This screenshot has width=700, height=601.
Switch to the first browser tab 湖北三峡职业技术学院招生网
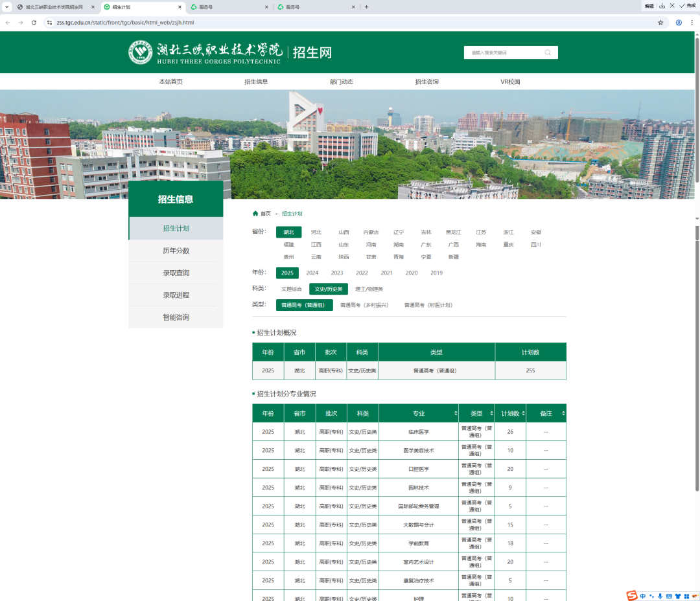54,6
